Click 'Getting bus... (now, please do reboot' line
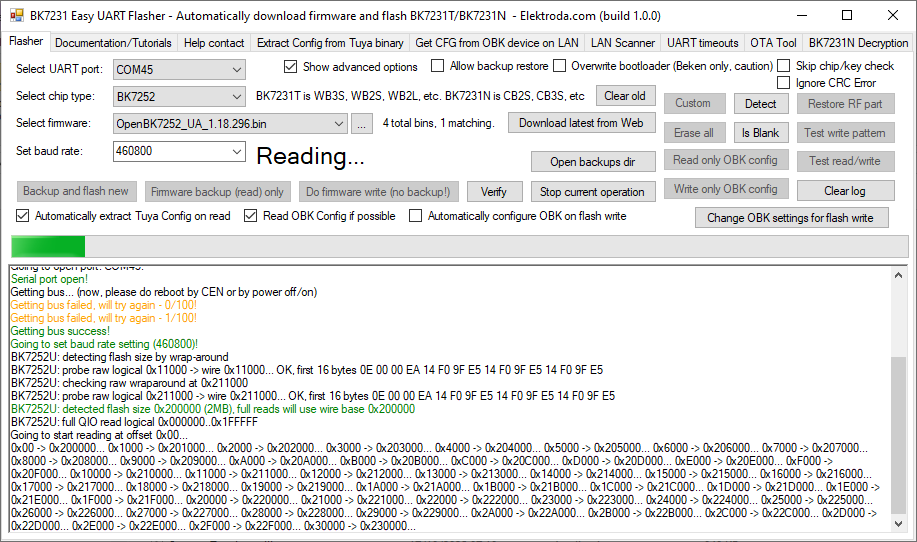This screenshot has width=917, height=542. point(164,292)
